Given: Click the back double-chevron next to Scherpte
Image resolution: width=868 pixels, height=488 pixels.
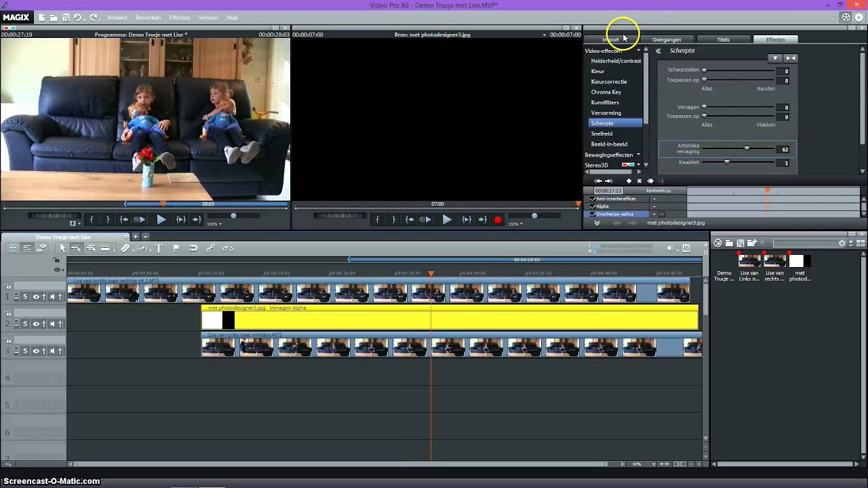Looking at the screenshot, I should tap(658, 51).
